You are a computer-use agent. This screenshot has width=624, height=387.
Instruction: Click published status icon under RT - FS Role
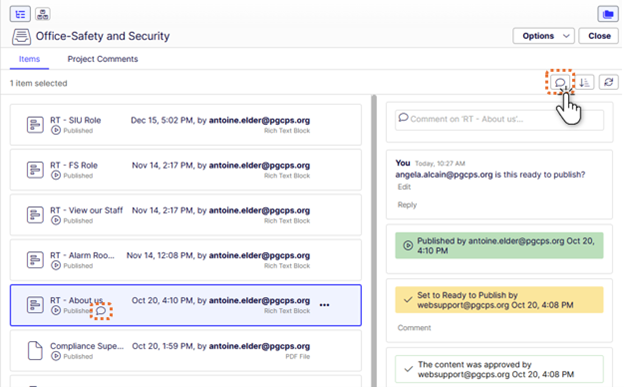pos(56,175)
